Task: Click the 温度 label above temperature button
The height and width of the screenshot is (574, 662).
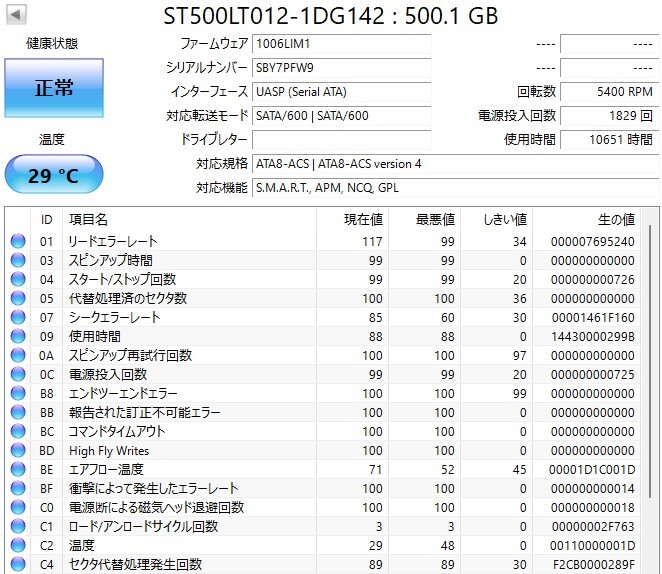Action: (x=52, y=139)
